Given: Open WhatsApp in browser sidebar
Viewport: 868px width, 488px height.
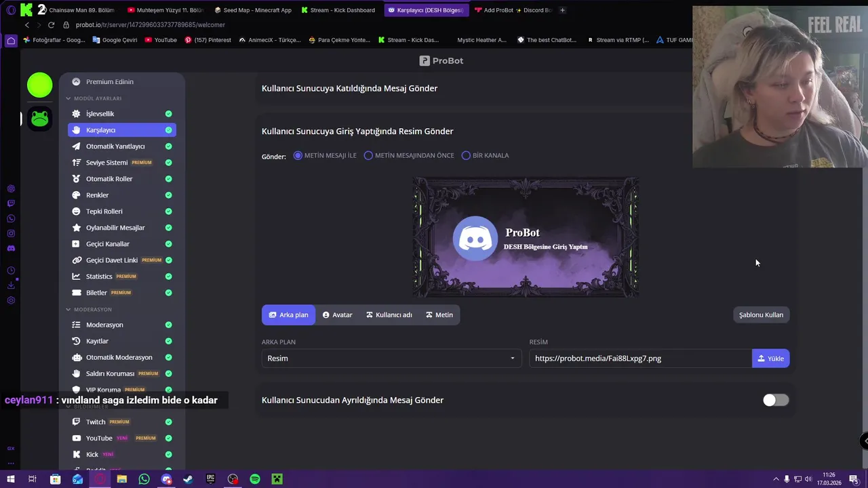Looking at the screenshot, I should (x=11, y=218).
